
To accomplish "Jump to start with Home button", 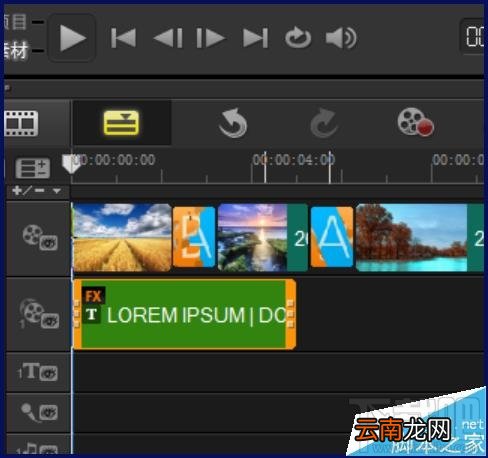I will click(123, 38).
